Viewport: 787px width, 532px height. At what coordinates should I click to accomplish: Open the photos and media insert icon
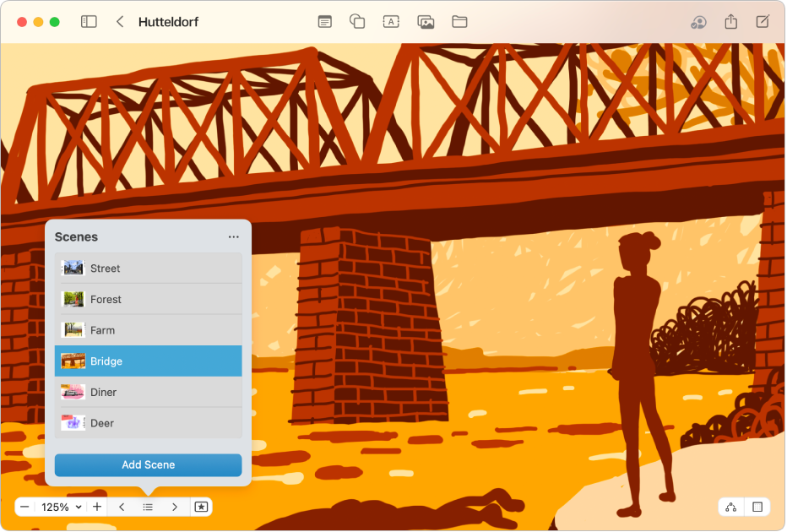[426, 22]
